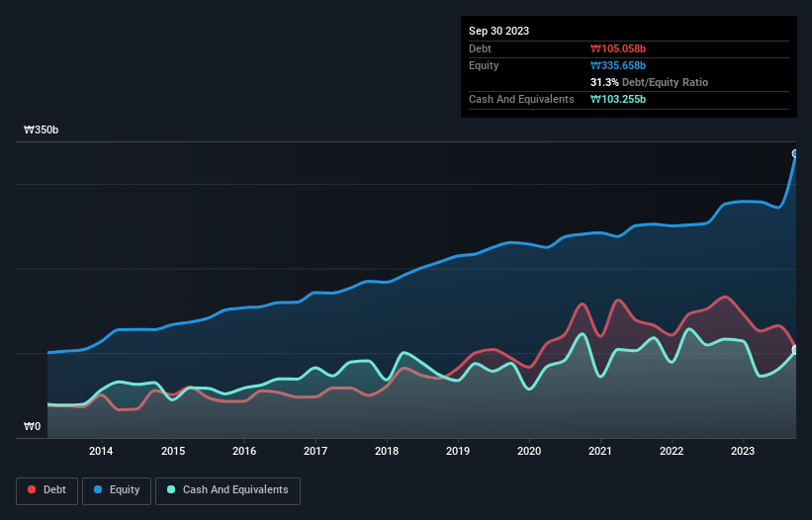Click the ₩0 y-axis label
The width and height of the screenshot is (812, 520).
tap(32, 426)
